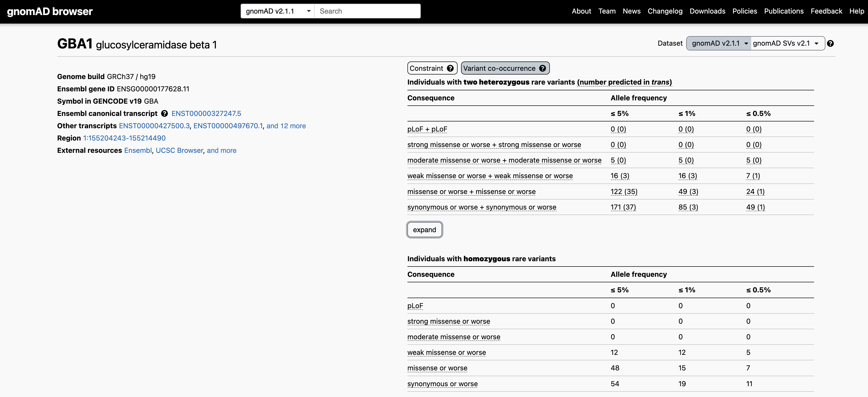Open the Changelog menu item
868x397 pixels.
point(664,11)
